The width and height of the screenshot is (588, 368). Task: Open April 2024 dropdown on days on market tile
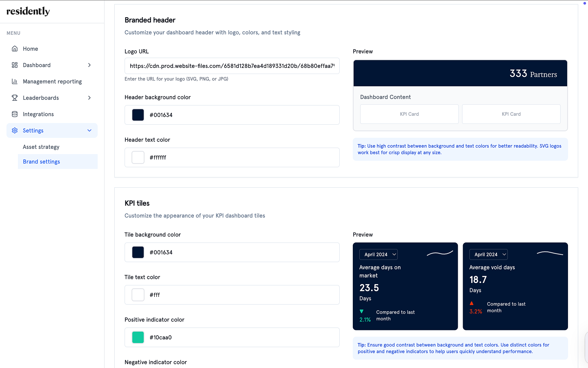(379, 254)
